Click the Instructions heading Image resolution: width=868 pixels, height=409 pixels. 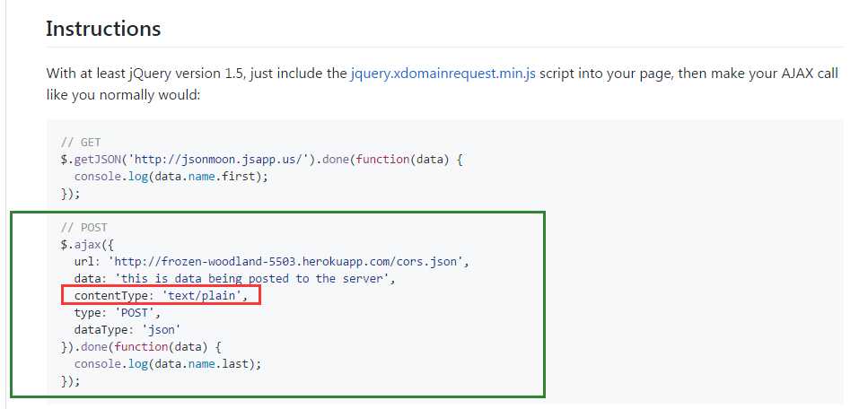[x=103, y=28]
